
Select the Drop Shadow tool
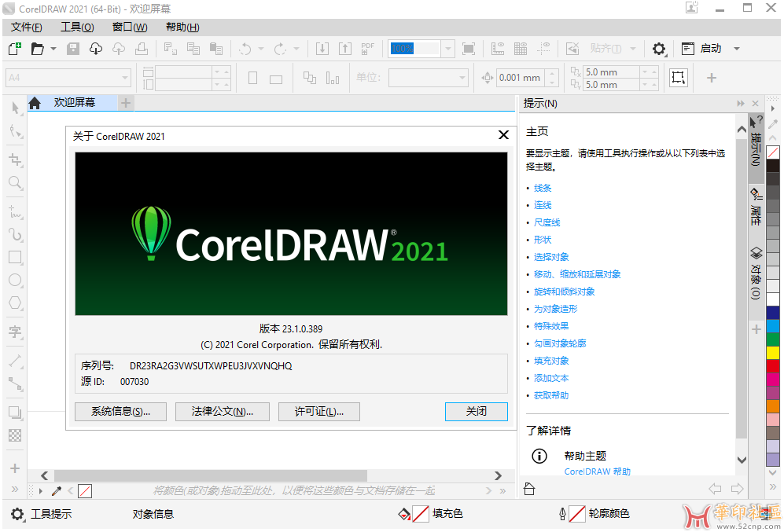coord(16,413)
